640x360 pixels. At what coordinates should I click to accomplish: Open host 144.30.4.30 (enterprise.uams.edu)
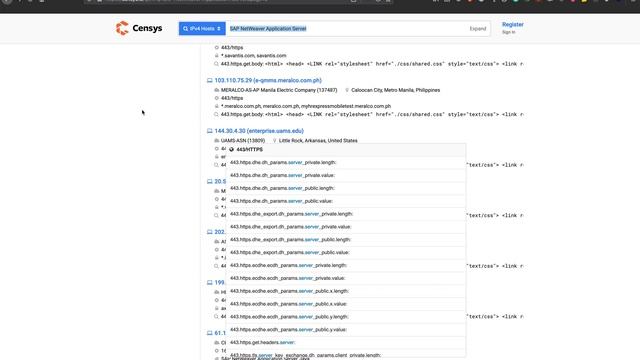259,131
